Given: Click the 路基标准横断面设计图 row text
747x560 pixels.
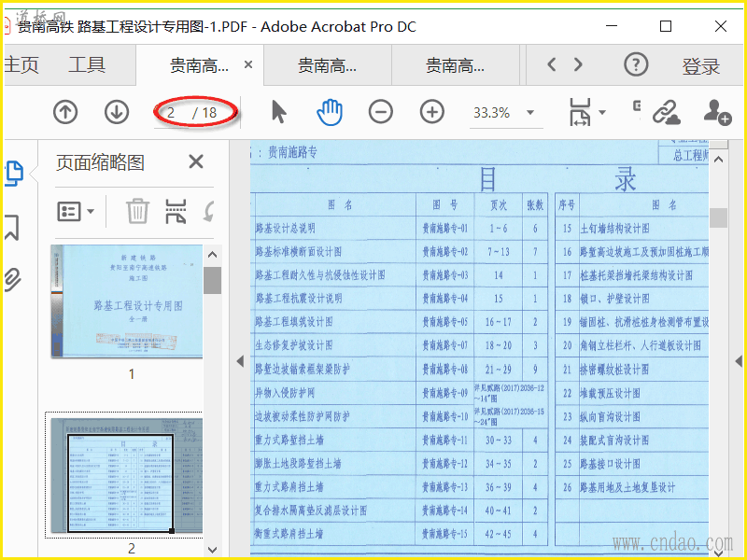Looking at the screenshot, I should (x=298, y=252).
